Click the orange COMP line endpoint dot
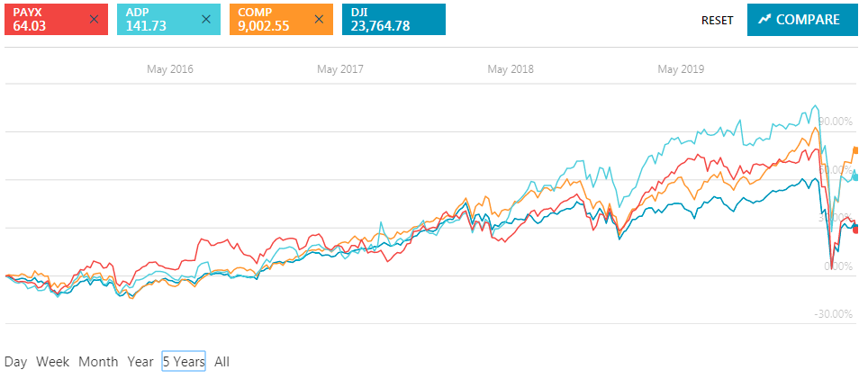Image resolution: width=868 pixels, height=379 pixels. click(856, 150)
